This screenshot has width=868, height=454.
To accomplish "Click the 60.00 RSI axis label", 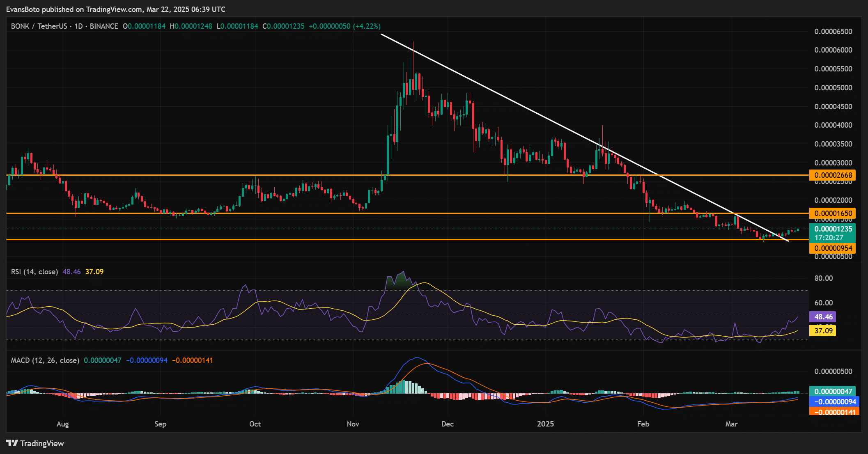I will click(x=824, y=303).
